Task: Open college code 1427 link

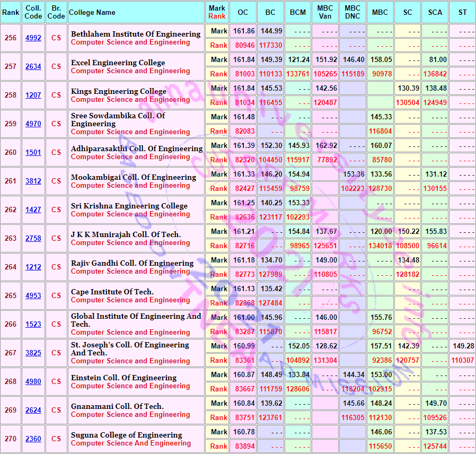Action: point(33,210)
